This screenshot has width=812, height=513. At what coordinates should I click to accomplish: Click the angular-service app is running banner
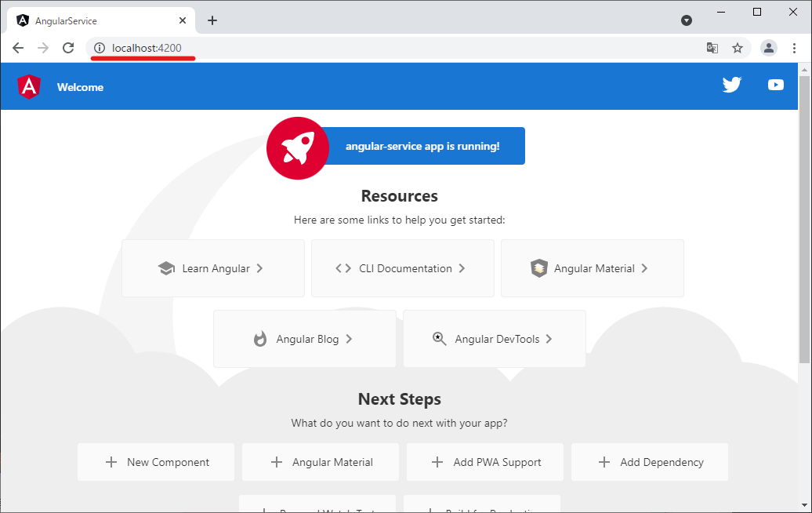(x=422, y=146)
